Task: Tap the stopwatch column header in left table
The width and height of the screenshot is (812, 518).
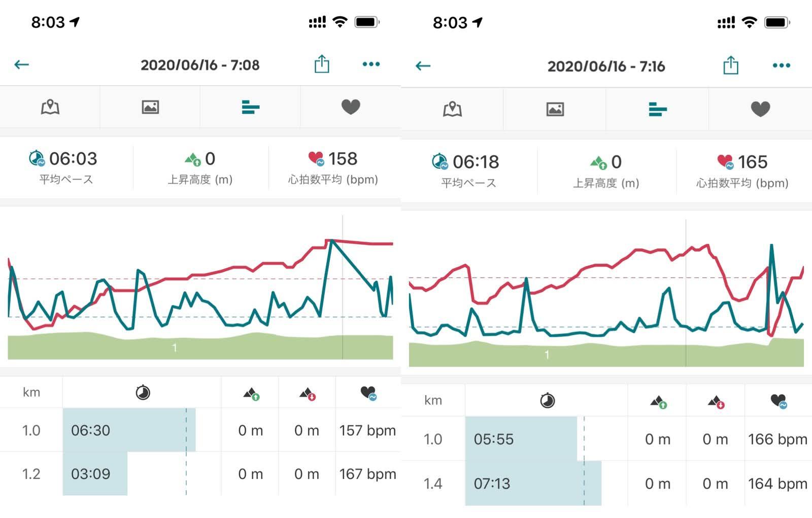Action: (143, 393)
